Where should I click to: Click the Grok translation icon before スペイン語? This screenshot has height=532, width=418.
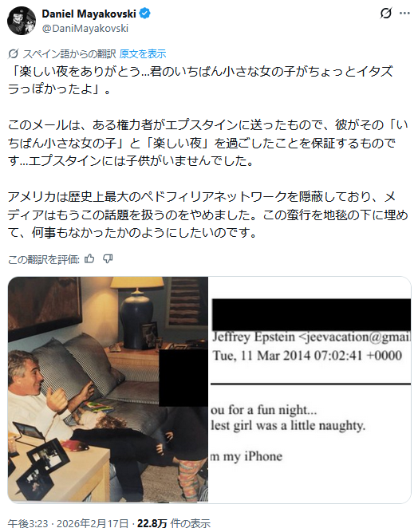(x=14, y=53)
